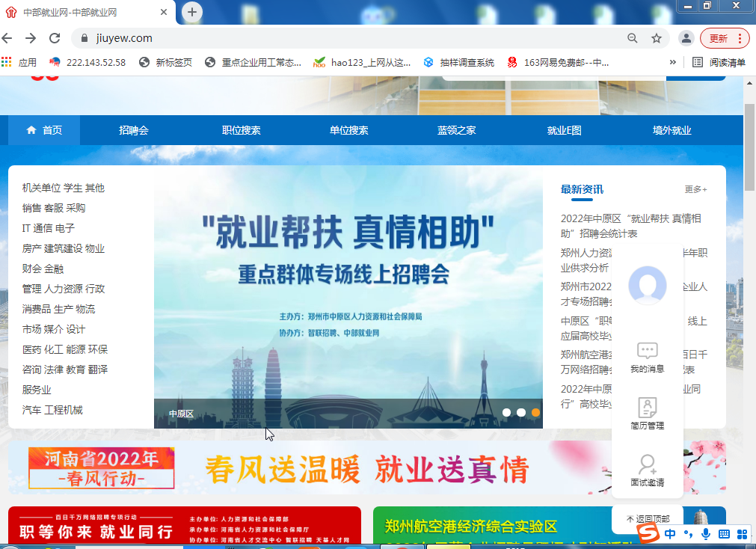The height and width of the screenshot is (549, 756).
Task: Open the 重点企业用工常态 bookmark
Action: point(253,62)
